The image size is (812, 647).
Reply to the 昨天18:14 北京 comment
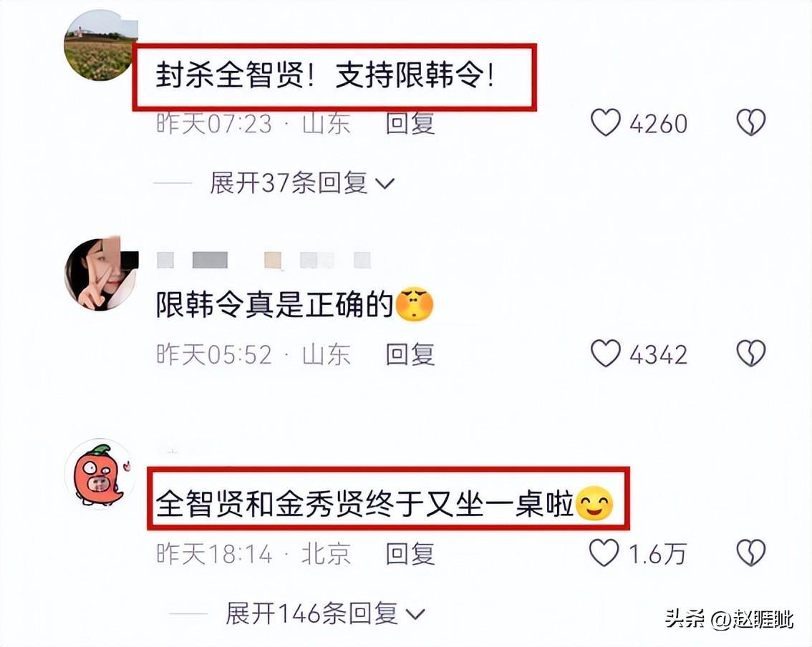pos(410,555)
